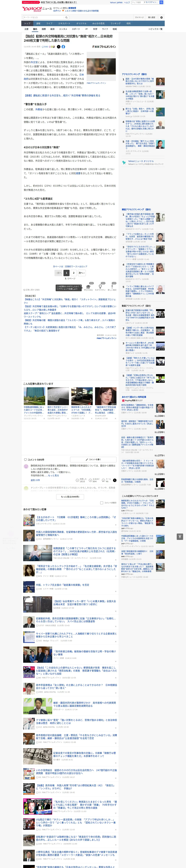Screen dimensions: 186x868
Task: Click the article's blurred photo thumbnail
Action: (x=101, y=66)
